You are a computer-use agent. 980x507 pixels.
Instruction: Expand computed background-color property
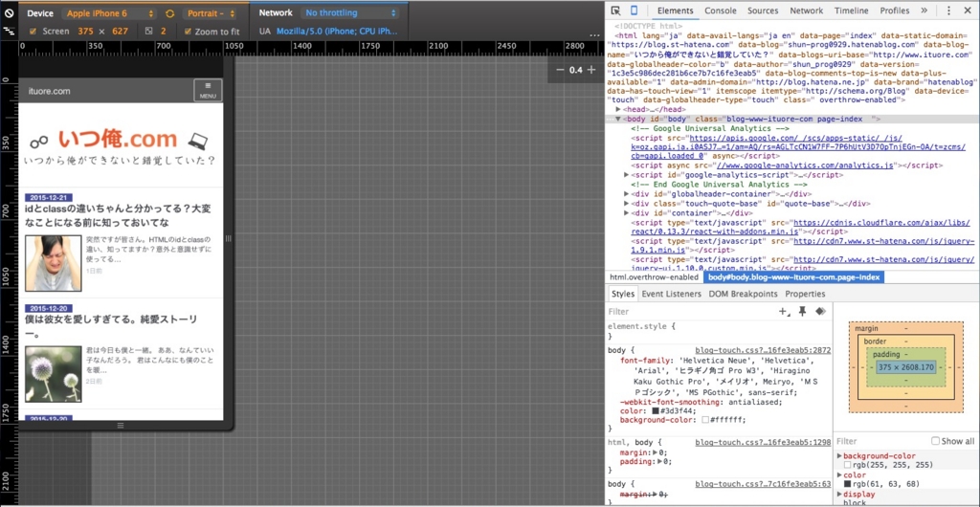click(x=840, y=455)
